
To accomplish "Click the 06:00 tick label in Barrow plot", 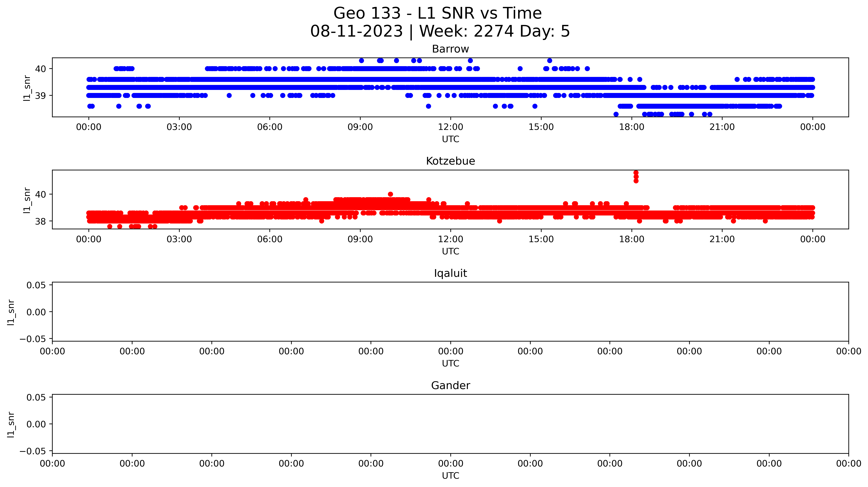I will [x=270, y=127].
